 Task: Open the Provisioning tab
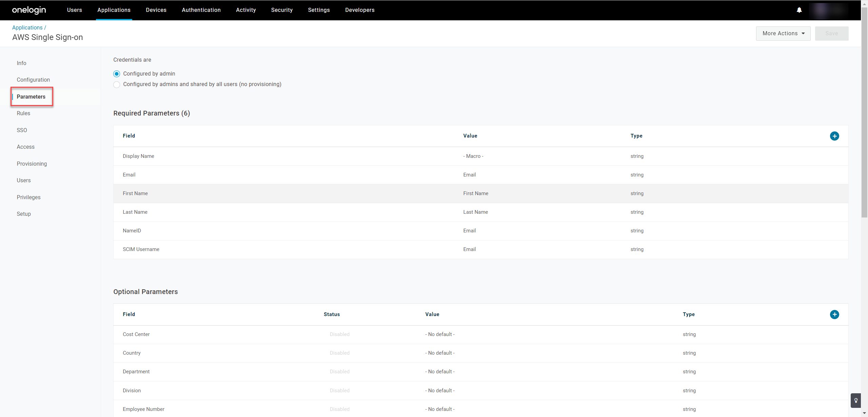point(32,164)
